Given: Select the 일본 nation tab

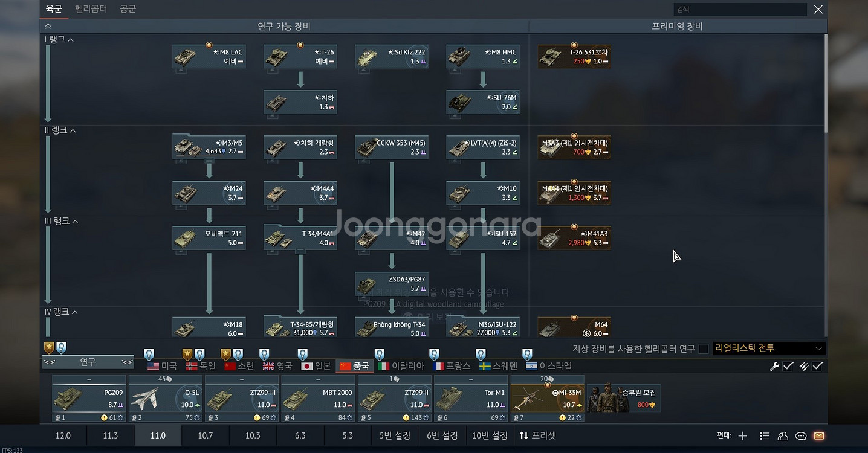Looking at the screenshot, I should coord(316,366).
